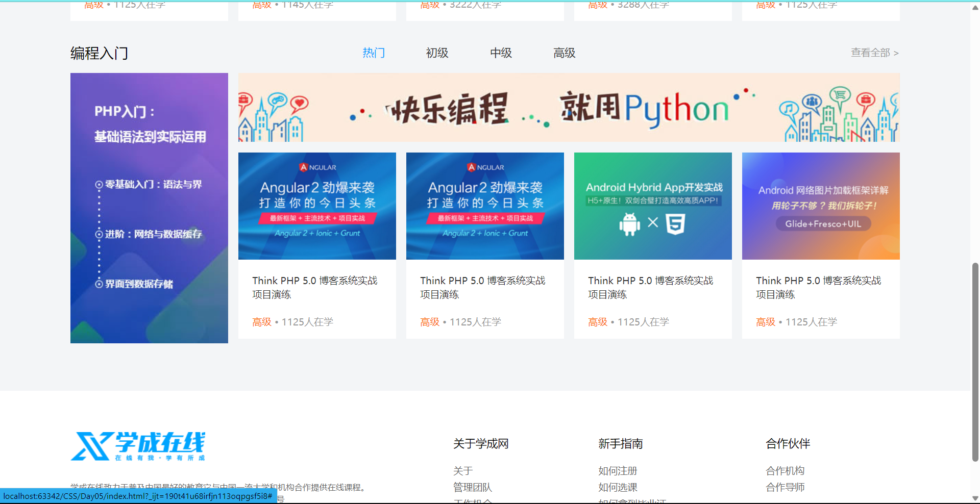Expand 查看全部 to see all courses
Screen dimensions: 980x504
(875, 53)
